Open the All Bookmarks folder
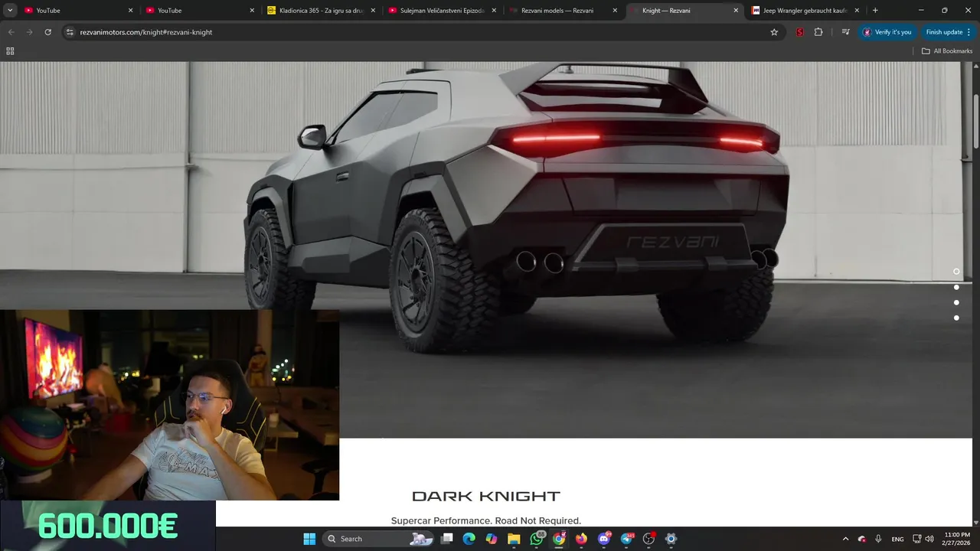The width and height of the screenshot is (980, 551). click(x=947, y=51)
